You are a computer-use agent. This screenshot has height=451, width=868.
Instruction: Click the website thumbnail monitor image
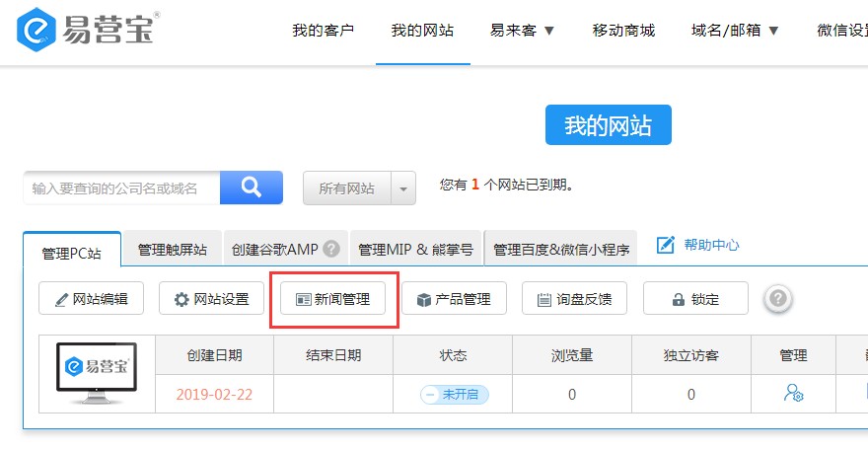97,373
